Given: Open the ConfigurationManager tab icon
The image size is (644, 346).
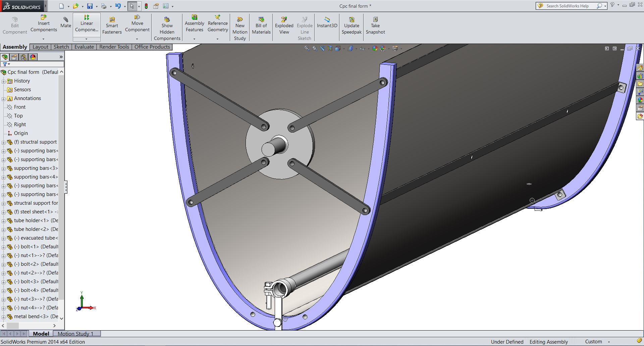Looking at the screenshot, I should [23, 57].
